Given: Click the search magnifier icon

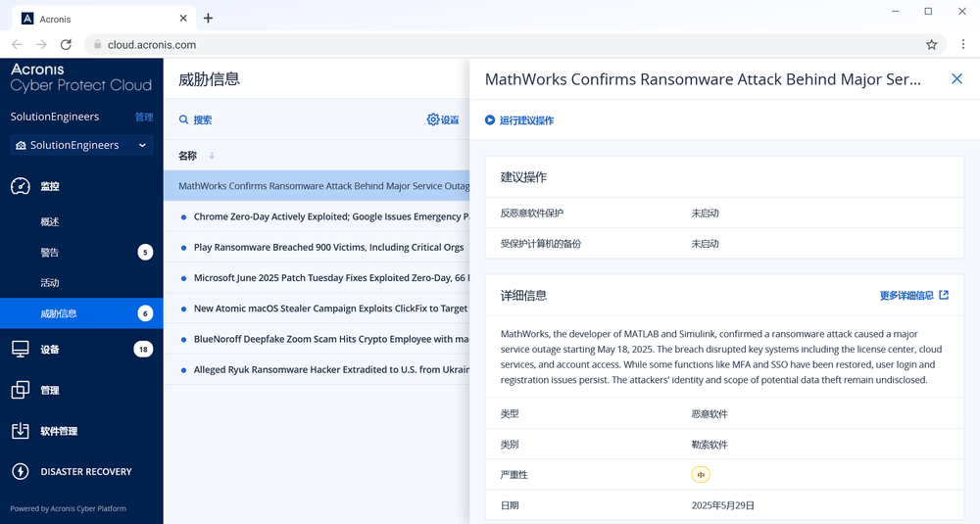Looking at the screenshot, I should 184,119.
